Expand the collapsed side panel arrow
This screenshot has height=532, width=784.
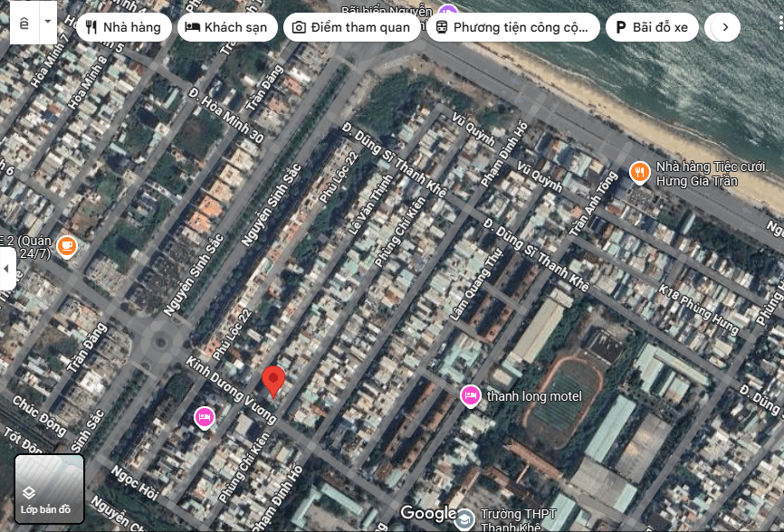tap(7, 270)
